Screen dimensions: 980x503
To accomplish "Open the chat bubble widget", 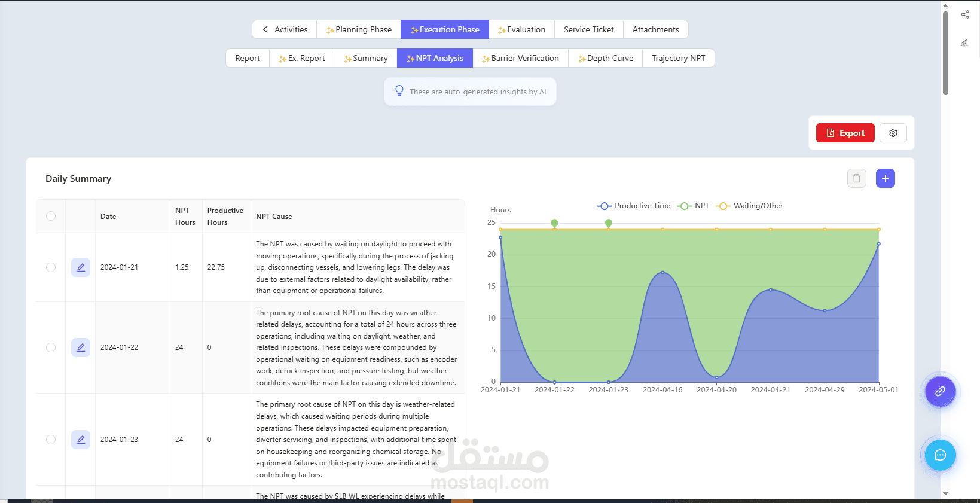I will click(x=940, y=455).
